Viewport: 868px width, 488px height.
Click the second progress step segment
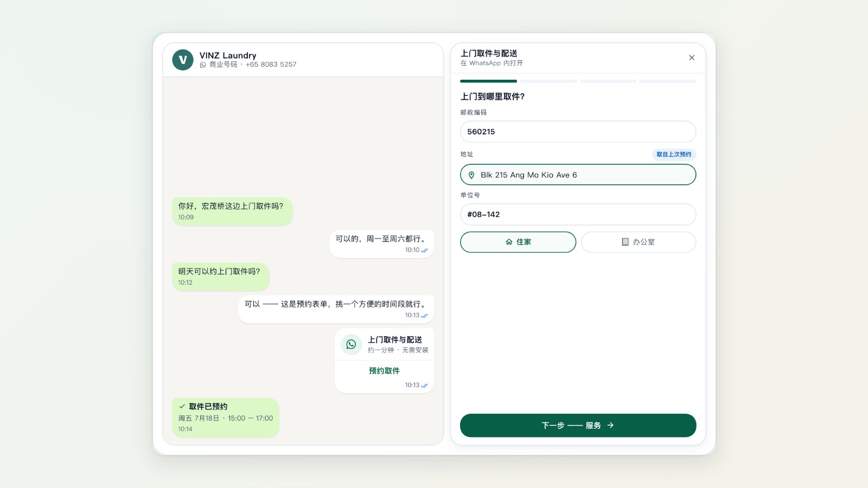(548, 81)
